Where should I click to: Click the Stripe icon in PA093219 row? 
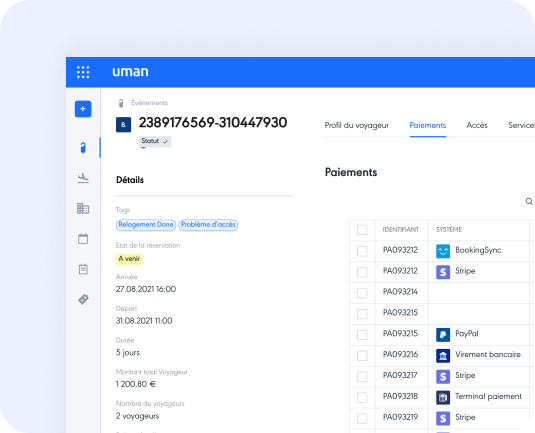[x=443, y=418]
